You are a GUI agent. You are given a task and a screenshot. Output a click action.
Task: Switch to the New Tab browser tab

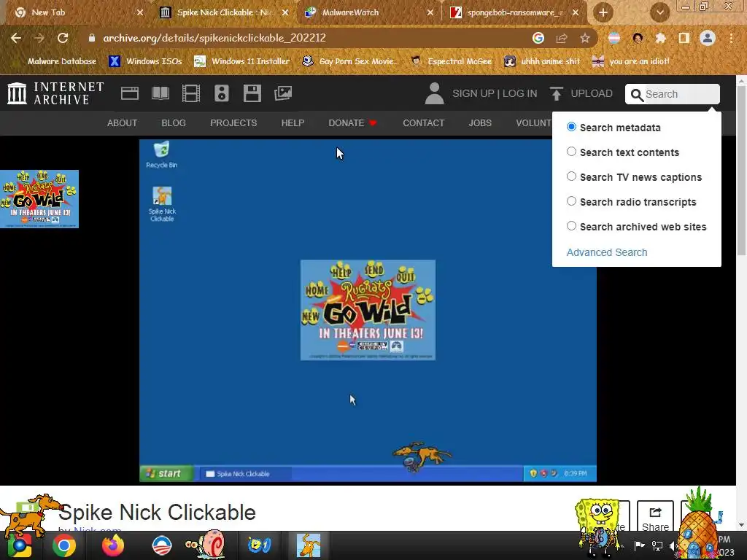[79, 12]
